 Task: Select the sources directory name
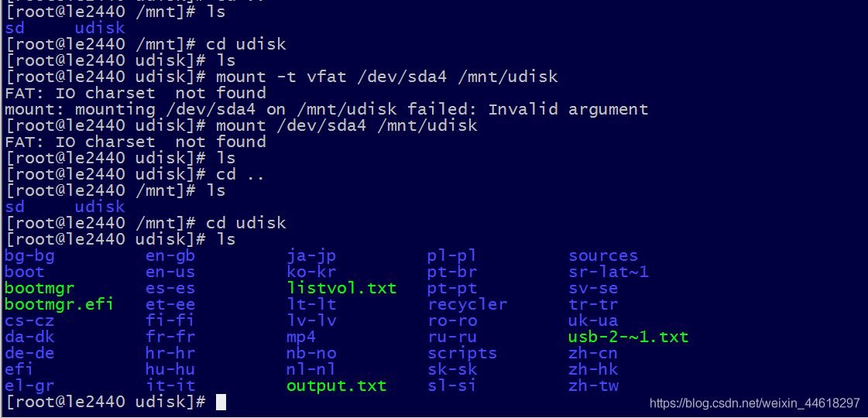[x=603, y=255]
